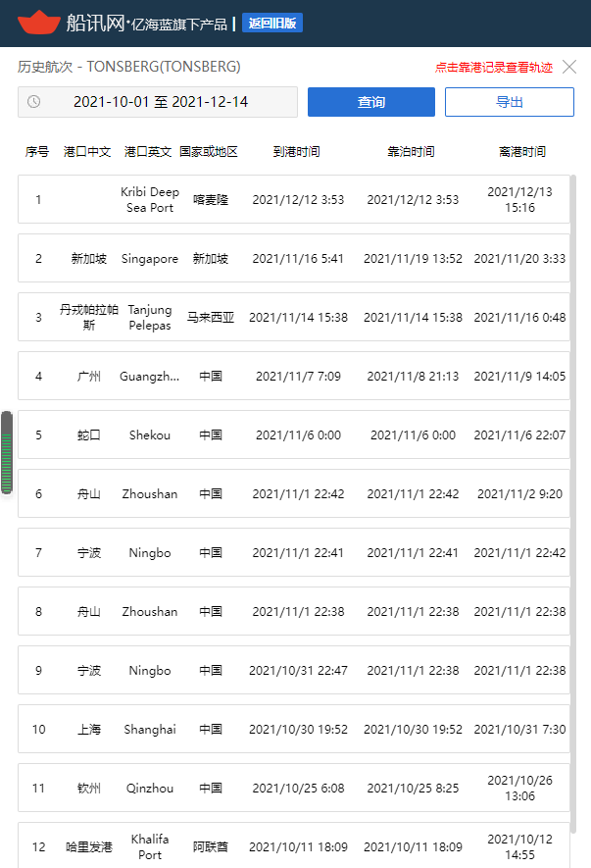Click the 导出 export button
This screenshot has height=868, width=591.
point(509,102)
